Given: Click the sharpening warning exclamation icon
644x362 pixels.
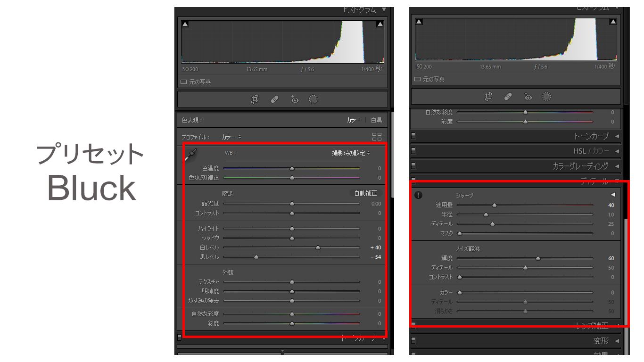Looking at the screenshot, I should 418,195.
